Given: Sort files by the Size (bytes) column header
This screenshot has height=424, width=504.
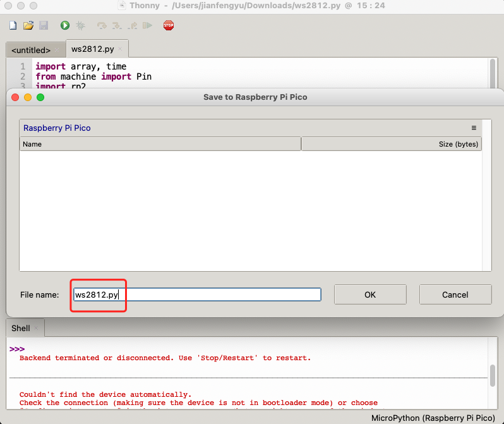Looking at the screenshot, I should [x=392, y=144].
